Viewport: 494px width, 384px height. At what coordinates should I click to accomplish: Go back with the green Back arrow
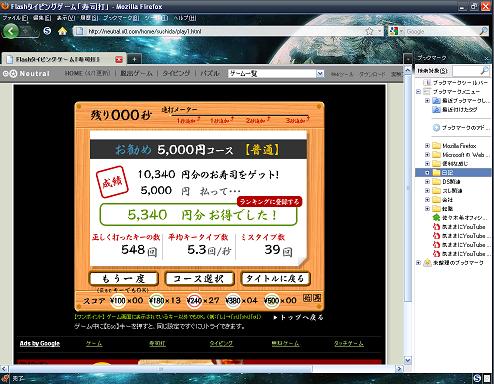tap(11, 31)
